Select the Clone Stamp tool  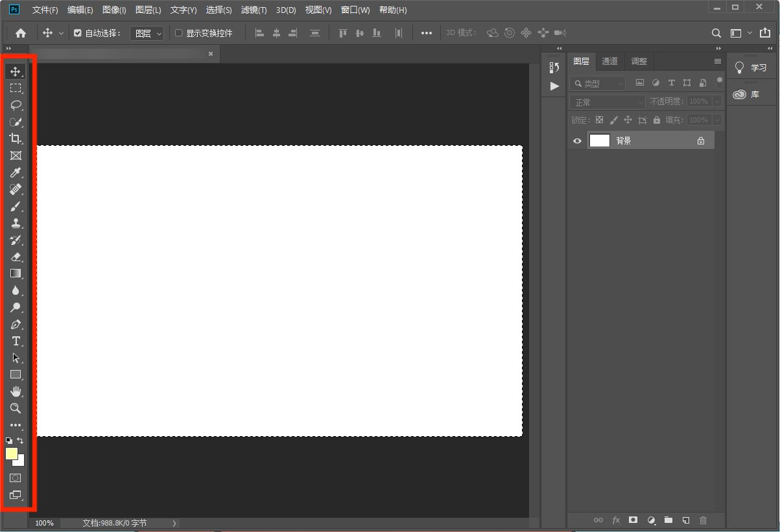point(16,223)
